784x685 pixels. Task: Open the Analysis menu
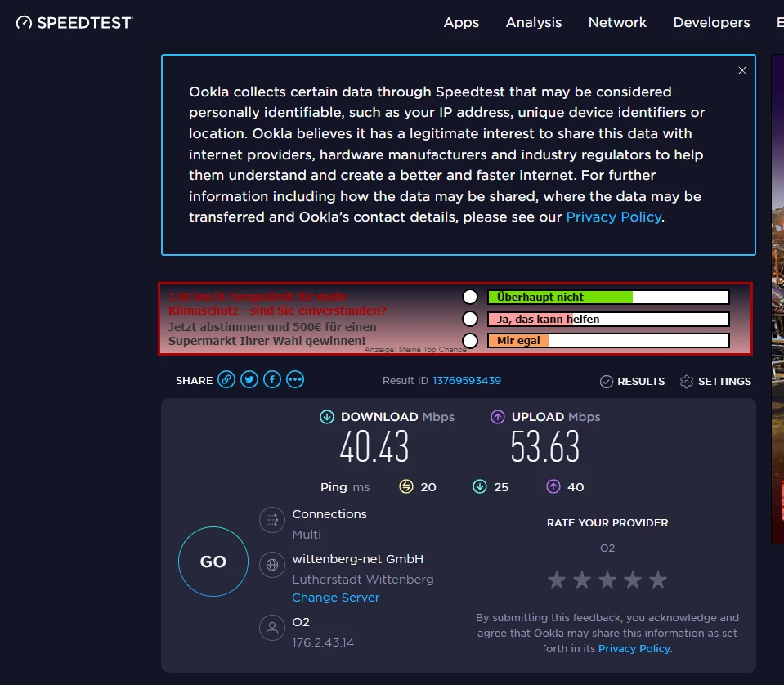click(x=534, y=23)
